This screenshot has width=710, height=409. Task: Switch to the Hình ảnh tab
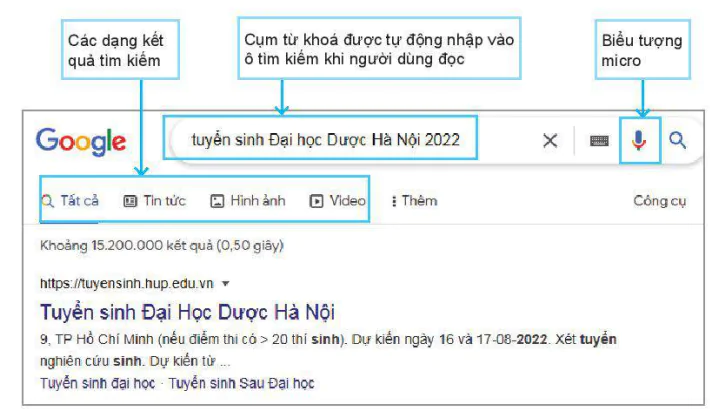(248, 201)
